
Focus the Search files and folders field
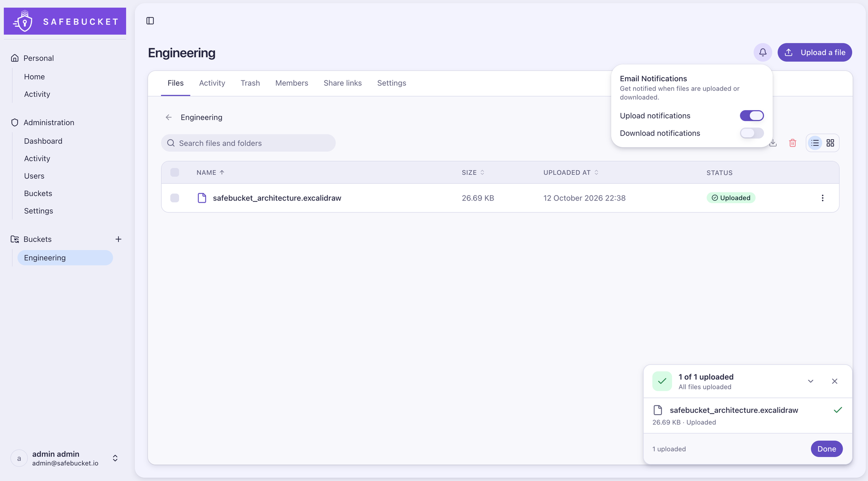point(248,143)
